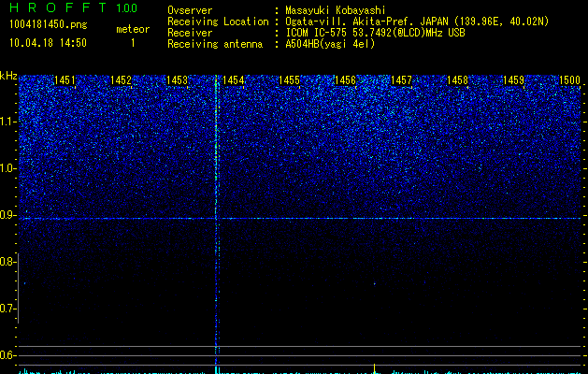The height and width of the screenshot is (374, 588).
Task: Click the 0.8 kHz axis label
Action: coord(7,262)
